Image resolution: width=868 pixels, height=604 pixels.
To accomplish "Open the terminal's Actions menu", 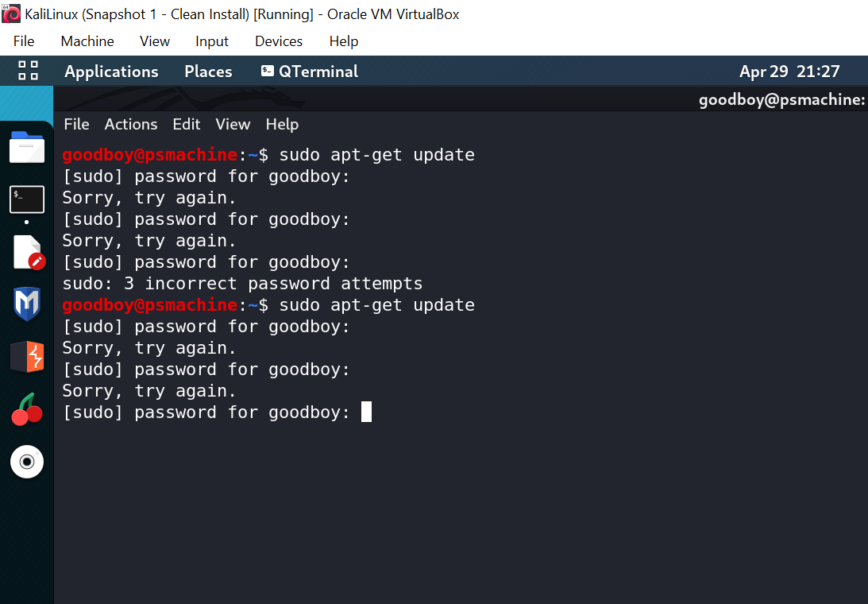I will click(x=131, y=124).
